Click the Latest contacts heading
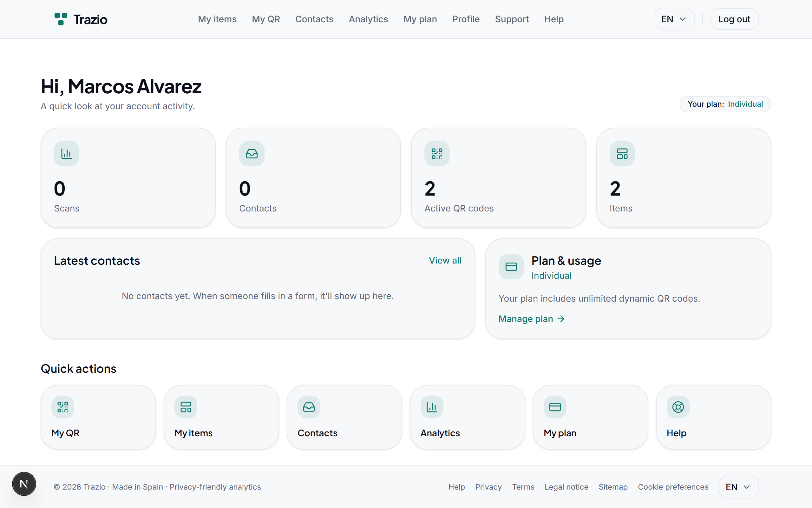The width and height of the screenshot is (812, 508). (x=97, y=261)
